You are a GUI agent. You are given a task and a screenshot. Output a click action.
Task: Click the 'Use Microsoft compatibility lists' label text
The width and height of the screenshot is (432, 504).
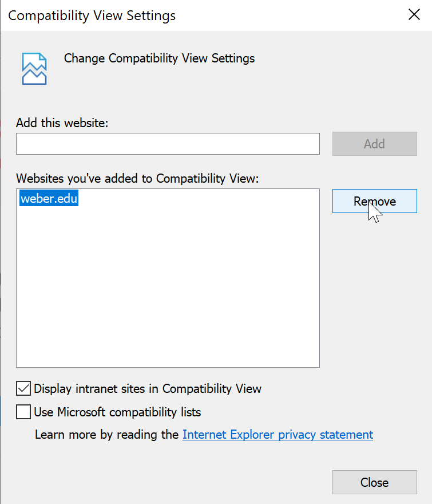click(117, 412)
